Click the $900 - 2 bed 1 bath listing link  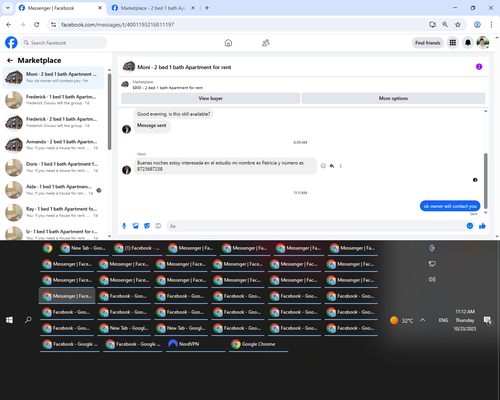coord(167,88)
